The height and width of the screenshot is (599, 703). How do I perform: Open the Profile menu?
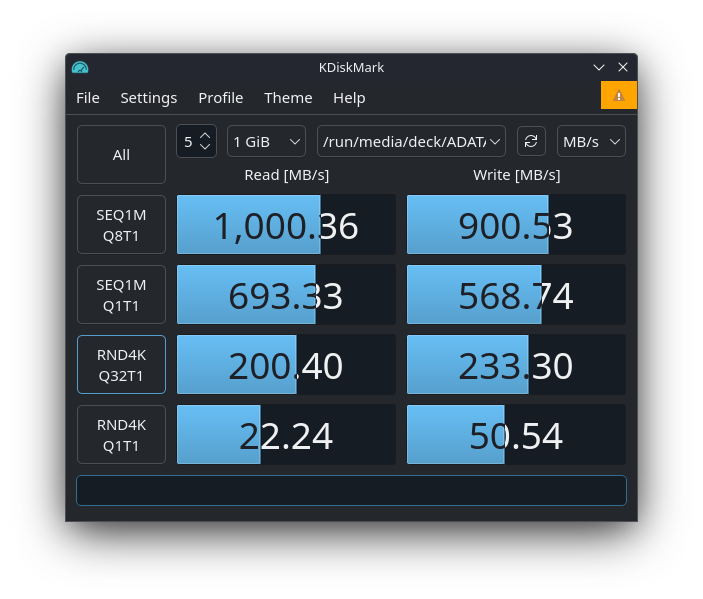tap(221, 98)
